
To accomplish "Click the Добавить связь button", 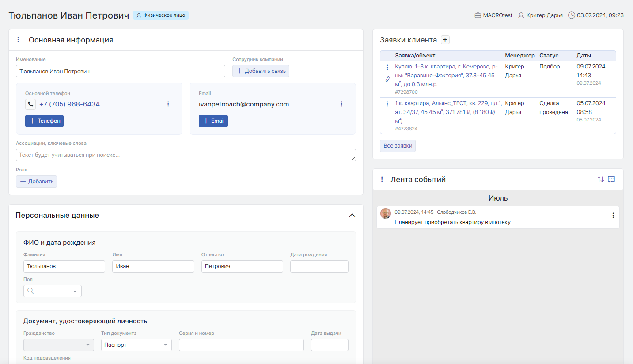I will tap(261, 71).
